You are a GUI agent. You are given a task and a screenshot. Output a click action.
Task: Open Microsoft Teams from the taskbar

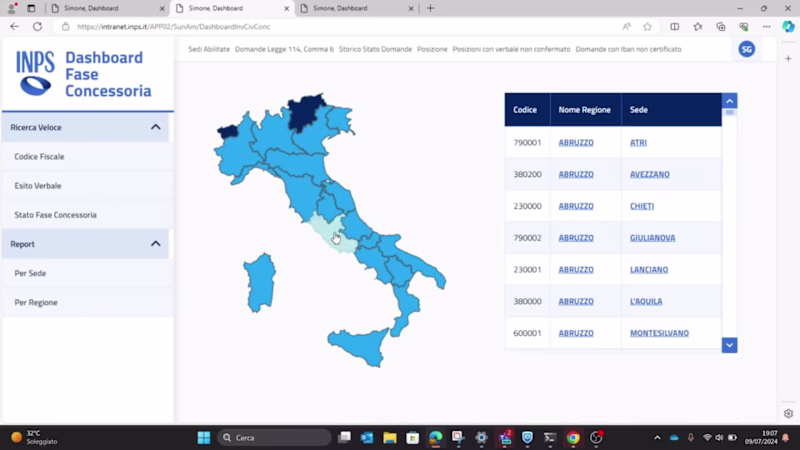[x=505, y=437]
